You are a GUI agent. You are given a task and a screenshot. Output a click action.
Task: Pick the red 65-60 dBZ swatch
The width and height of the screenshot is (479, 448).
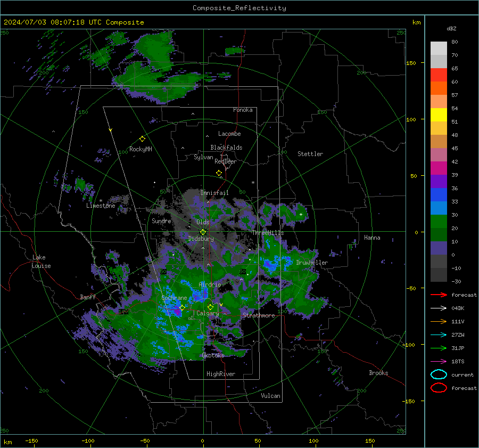(439, 75)
